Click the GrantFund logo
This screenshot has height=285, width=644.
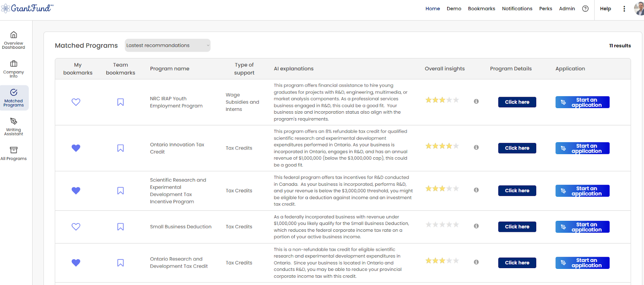tap(27, 8)
